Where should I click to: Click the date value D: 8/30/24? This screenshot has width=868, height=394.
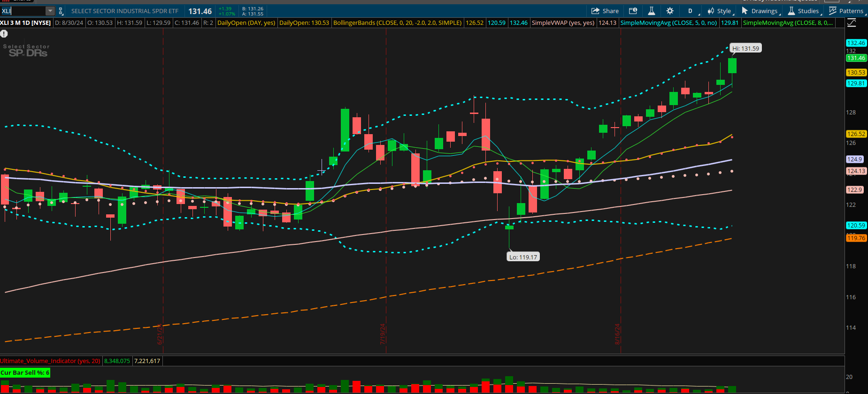[x=69, y=23]
